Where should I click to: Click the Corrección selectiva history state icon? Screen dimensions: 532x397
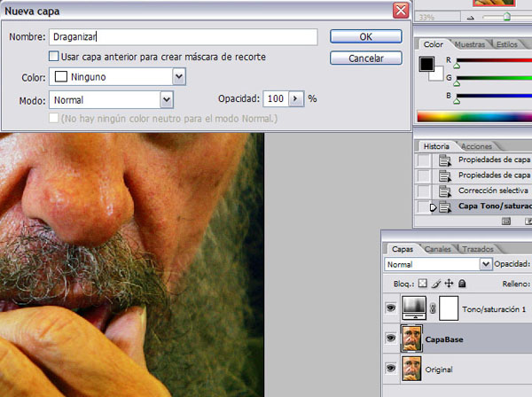pos(445,191)
